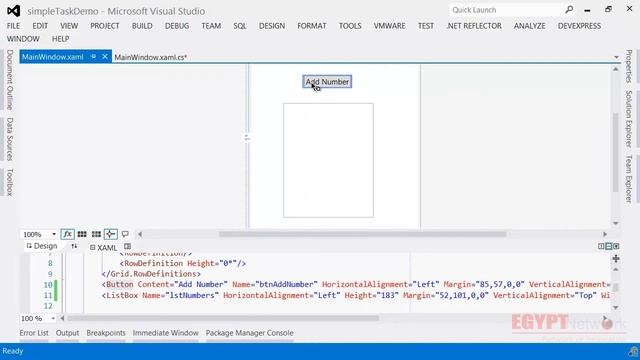640x360 pixels.
Task: Open the TEAM menu
Action: 211,26
